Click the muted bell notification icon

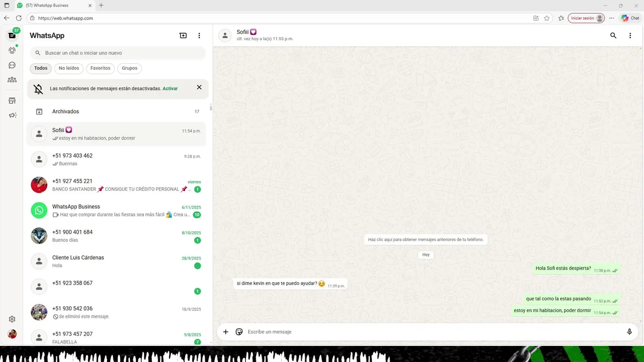pos(38,89)
